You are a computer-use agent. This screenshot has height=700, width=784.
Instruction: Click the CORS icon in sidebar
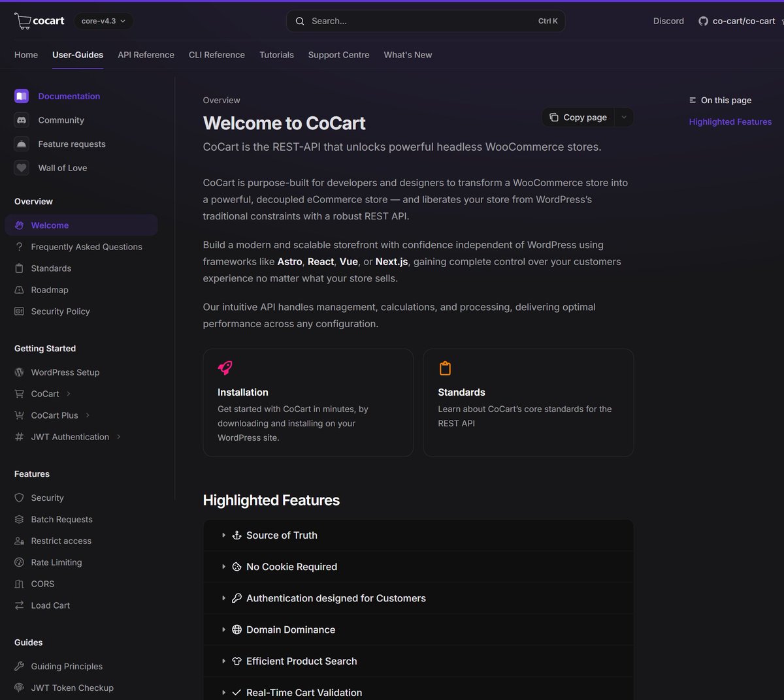(19, 584)
